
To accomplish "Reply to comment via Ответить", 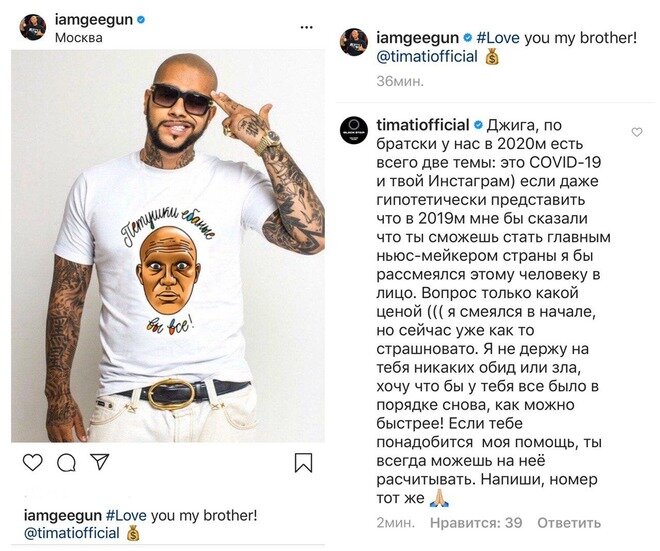I will click(x=569, y=523).
